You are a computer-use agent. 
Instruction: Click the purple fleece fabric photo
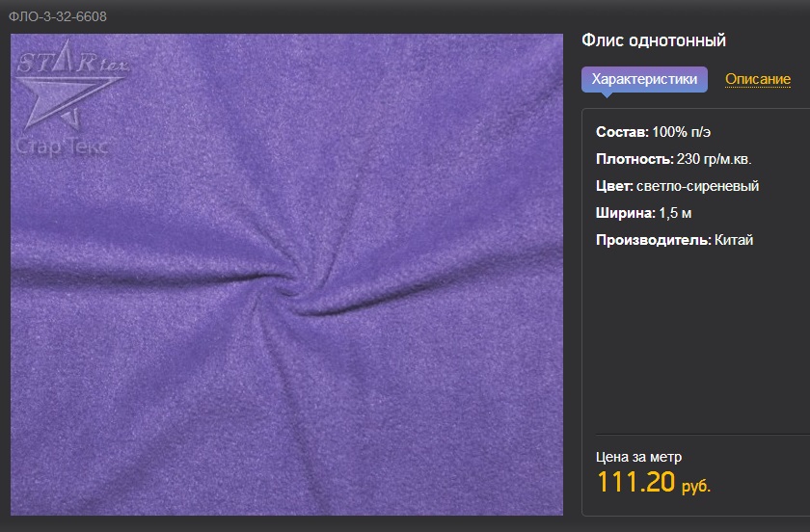point(286,275)
